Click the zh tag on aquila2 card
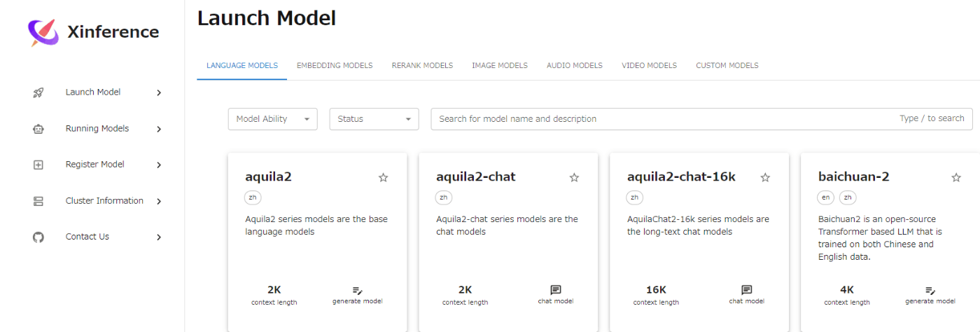The width and height of the screenshot is (980, 332). click(251, 198)
